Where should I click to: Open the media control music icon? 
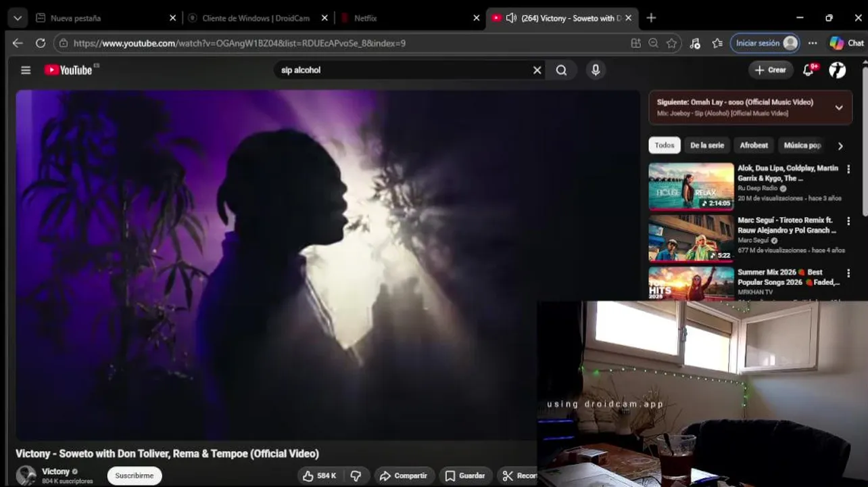[695, 43]
